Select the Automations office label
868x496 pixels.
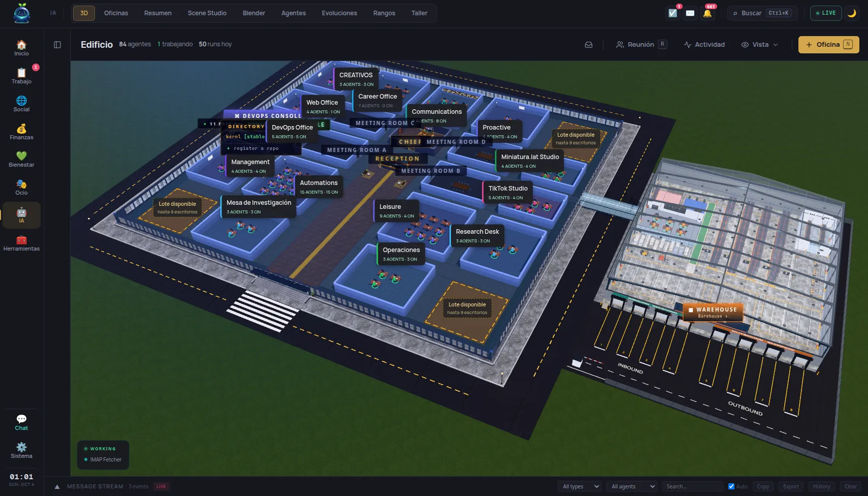pos(318,187)
